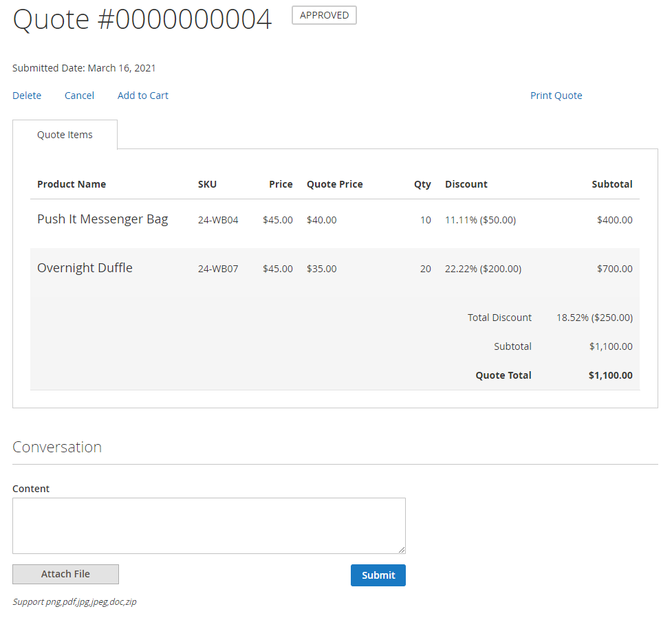Viewport: 672px width, 620px height.
Task: Click the SKU column header
Action: tap(207, 184)
